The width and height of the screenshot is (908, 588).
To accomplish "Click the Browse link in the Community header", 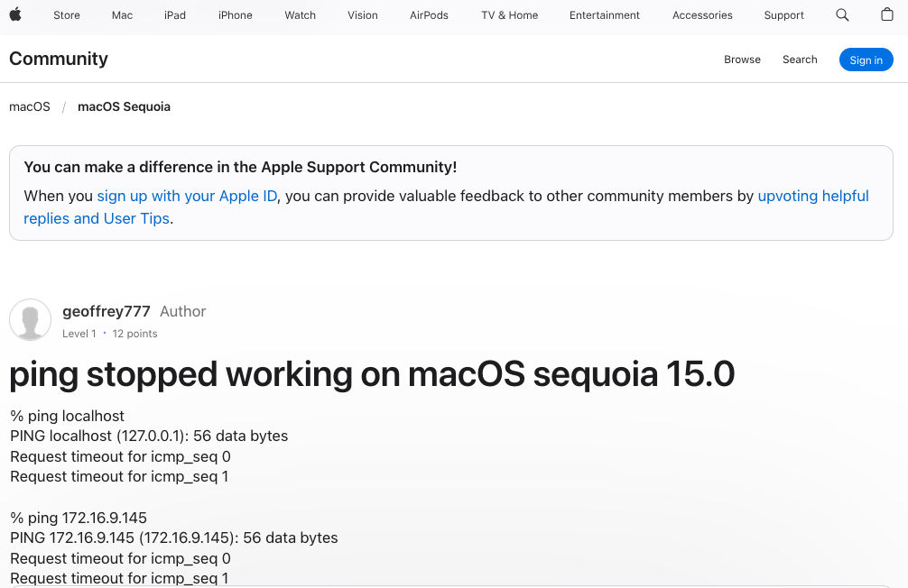I will tap(742, 60).
